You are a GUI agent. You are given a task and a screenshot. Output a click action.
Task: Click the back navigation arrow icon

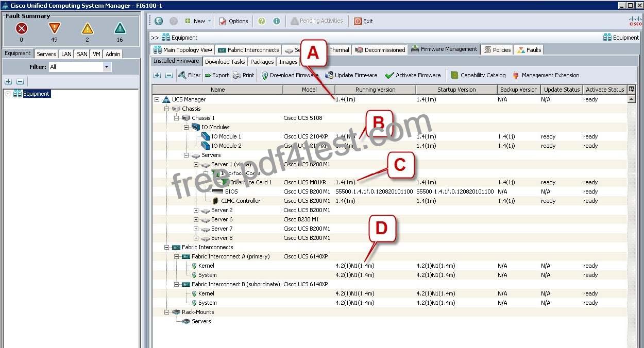(159, 21)
